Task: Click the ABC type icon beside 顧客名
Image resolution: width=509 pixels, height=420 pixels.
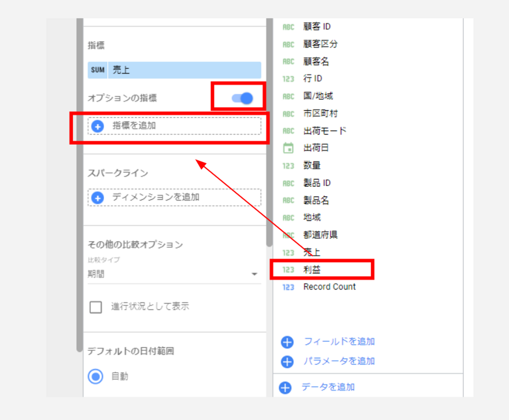Action: 288,62
